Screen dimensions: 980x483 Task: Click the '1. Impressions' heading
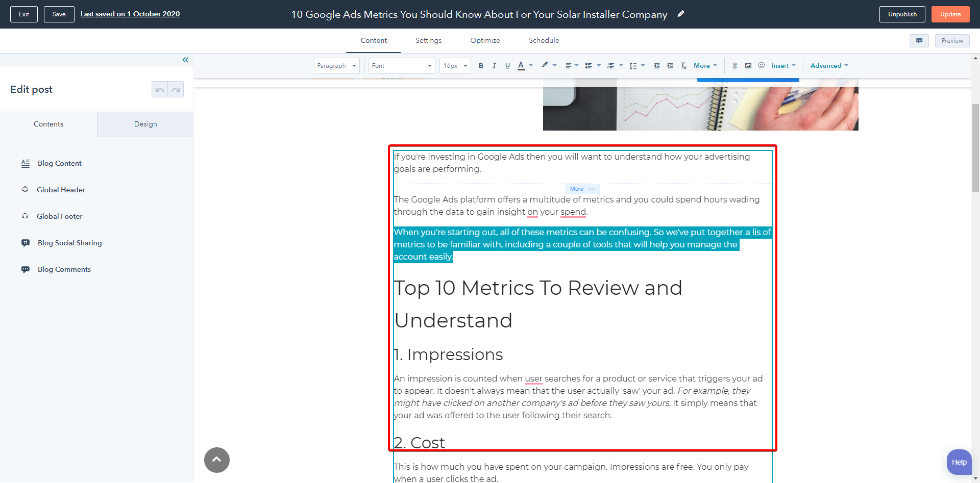point(448,354)
